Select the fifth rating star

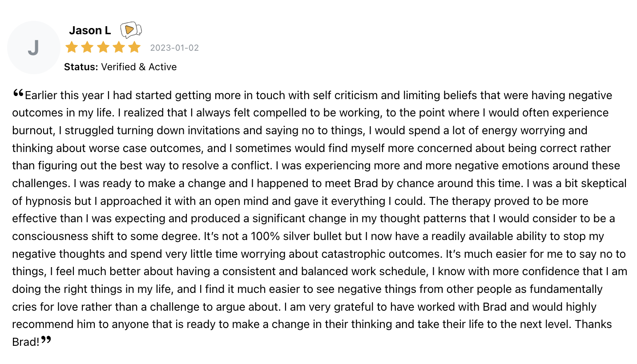pyautogui.click(x=134, y=47)
